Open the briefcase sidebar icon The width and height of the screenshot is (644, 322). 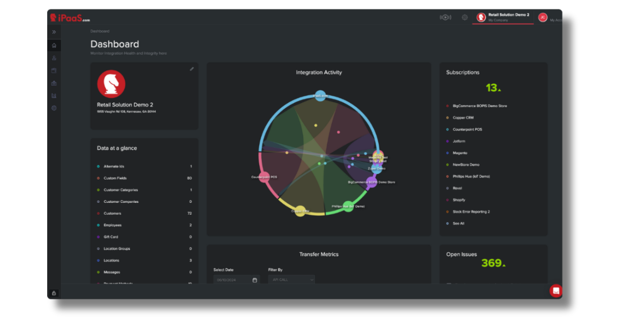pyautogui.click(x=54, y=83)
